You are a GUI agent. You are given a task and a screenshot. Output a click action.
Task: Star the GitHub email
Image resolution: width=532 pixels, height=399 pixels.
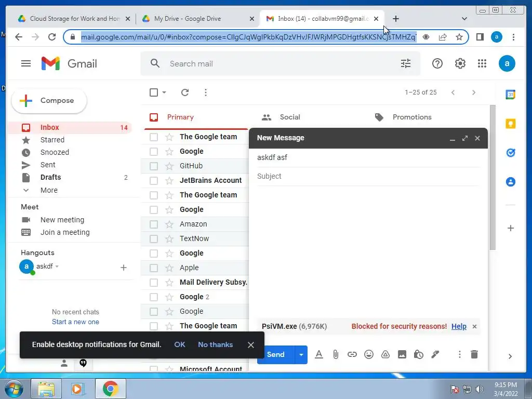[169, 166]
